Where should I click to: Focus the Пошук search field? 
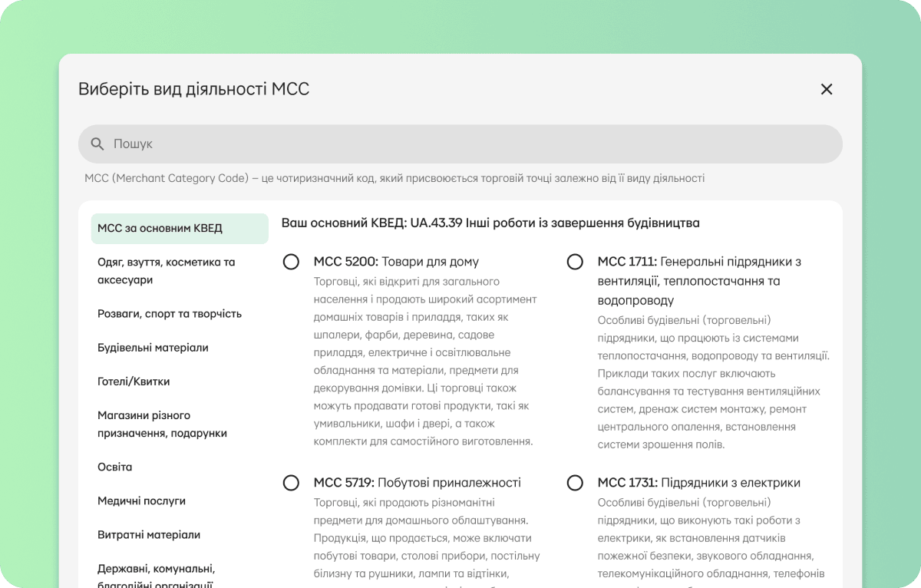(460, 144)
